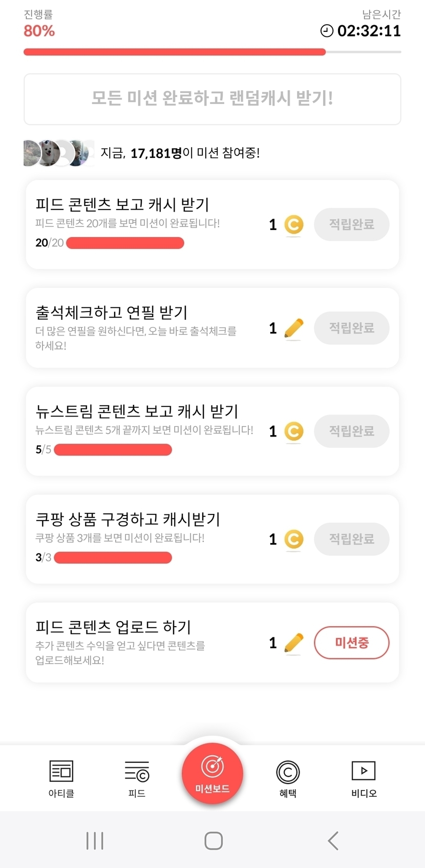Tap the Android back navigation button

point(333,841)
